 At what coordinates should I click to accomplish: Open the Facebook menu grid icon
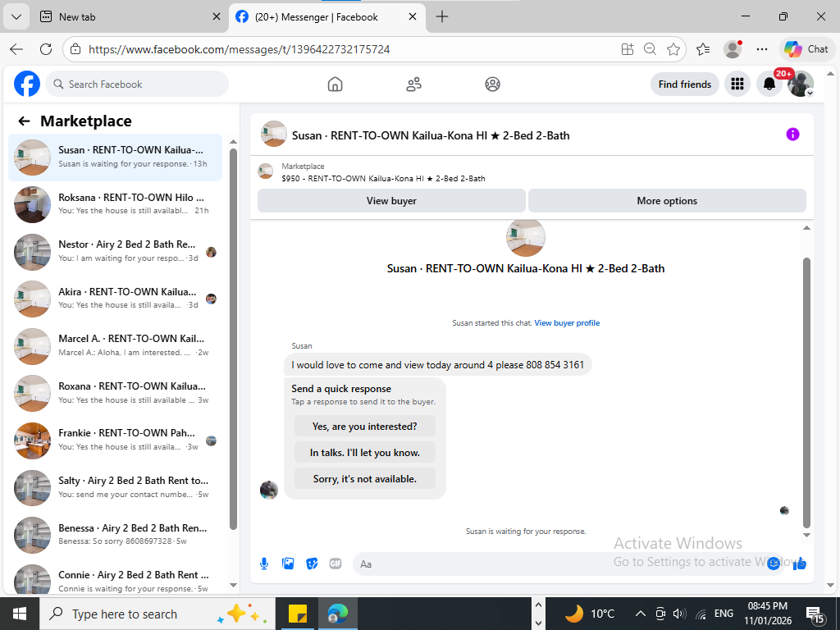point(737,84)
